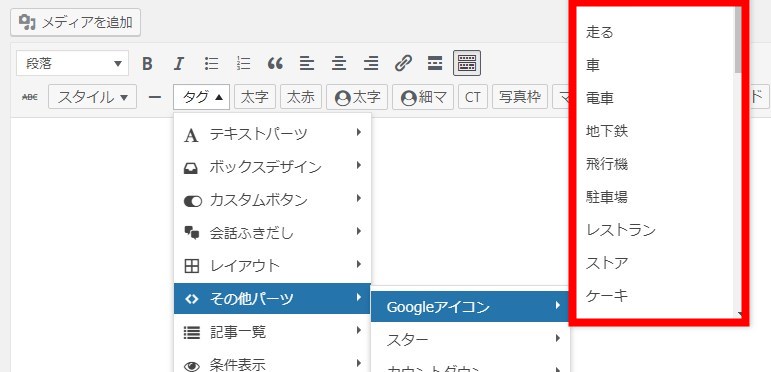The image size is (771, 372).
Task: Open the 会話ふきだし submenu
Action: (x=272, y=233)
